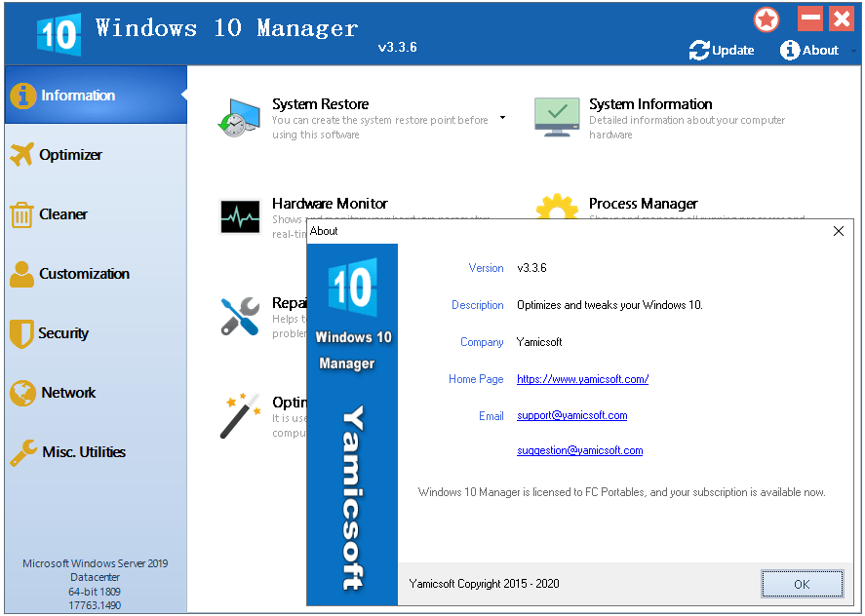This screenshot has height=616, width=865.
Task: Click 'Optimizes and tweaks your Windows 10.' description
Action: [609, 305]
